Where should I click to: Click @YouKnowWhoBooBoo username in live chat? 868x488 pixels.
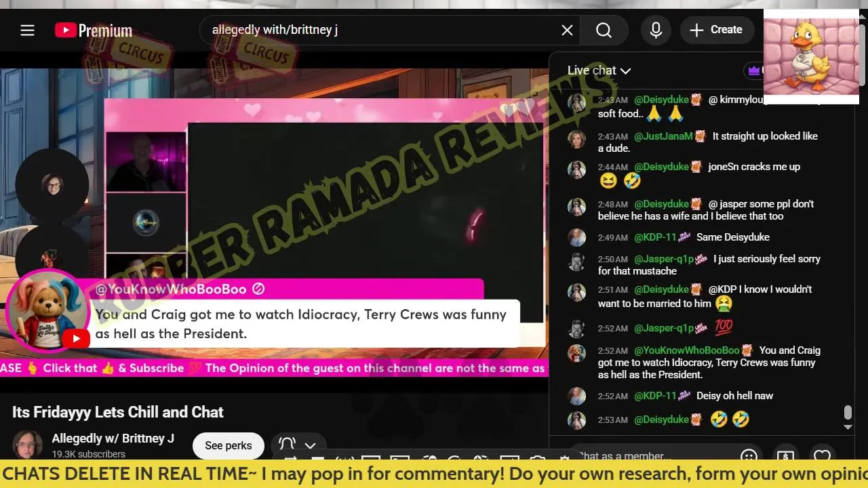pos(686,350)
